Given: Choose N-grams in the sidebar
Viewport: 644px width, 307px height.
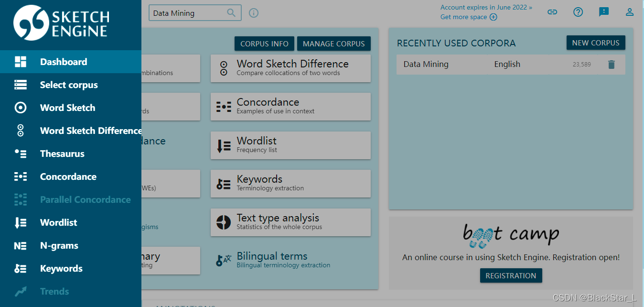Looking at the screenshot, I should click(x=71, y=245).
